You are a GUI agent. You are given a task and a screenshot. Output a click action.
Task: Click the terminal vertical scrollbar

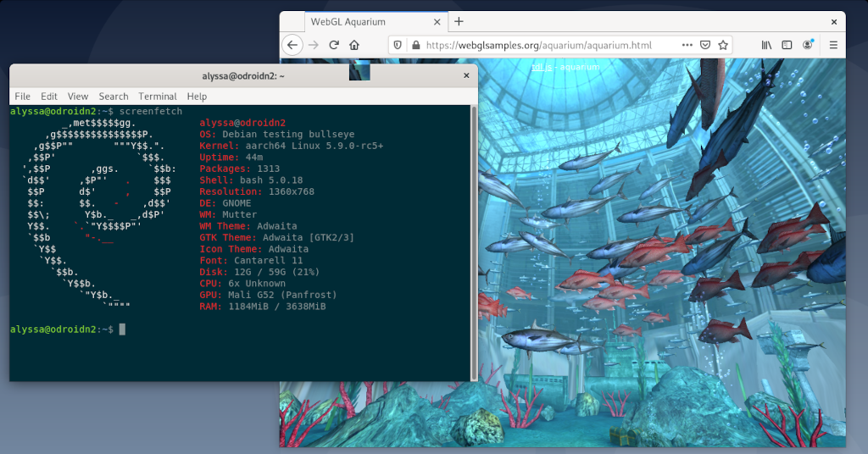tap(474, 243)
